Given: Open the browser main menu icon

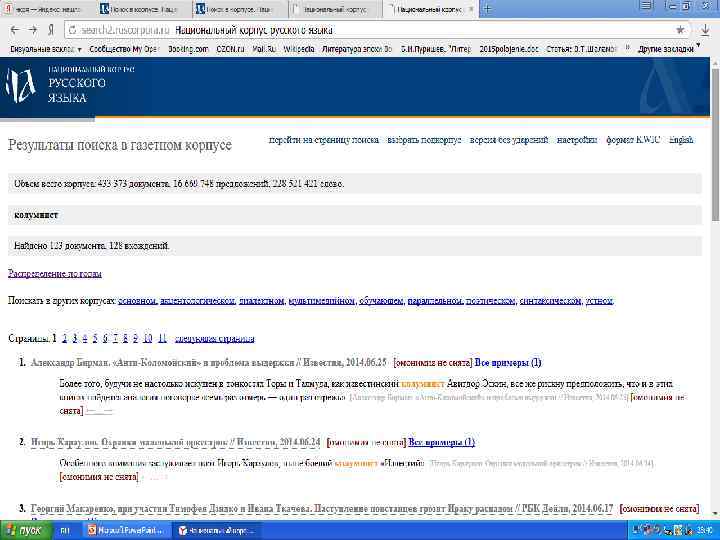Looking at the screenshot, I should pos(646,6).
